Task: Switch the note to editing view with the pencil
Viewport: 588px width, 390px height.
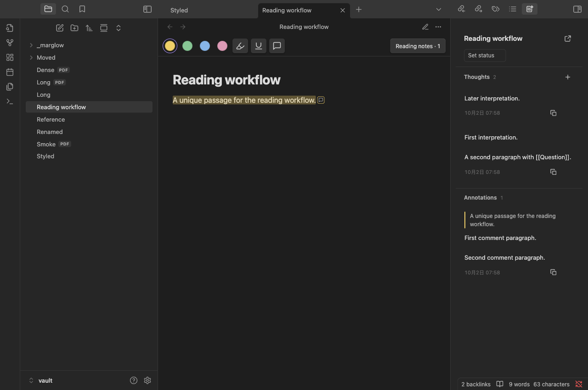Action: click(x=425, y=27)
